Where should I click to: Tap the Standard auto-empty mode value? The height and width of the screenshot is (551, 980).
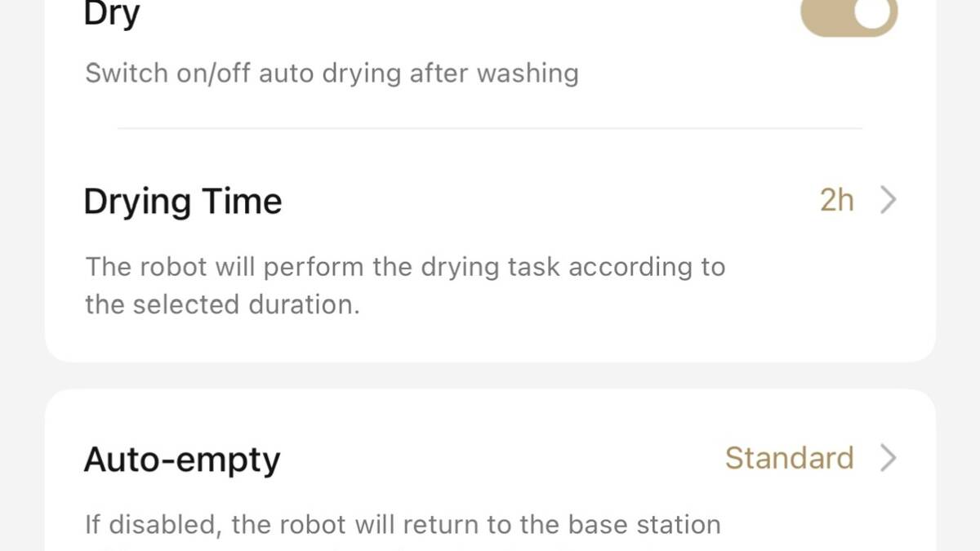789,458
